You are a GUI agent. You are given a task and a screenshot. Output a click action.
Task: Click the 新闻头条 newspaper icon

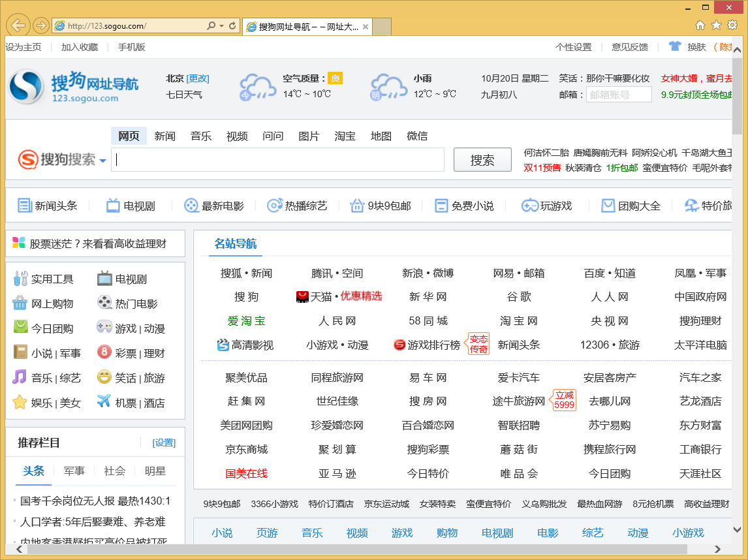tap(24, 206)
